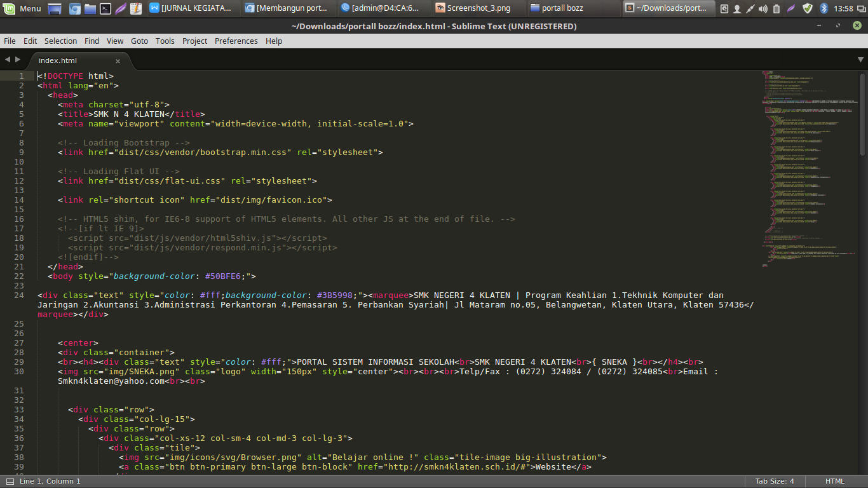Go to the next tab with right arrow
The height and width of the screenshot is (488, 868).
18,60
